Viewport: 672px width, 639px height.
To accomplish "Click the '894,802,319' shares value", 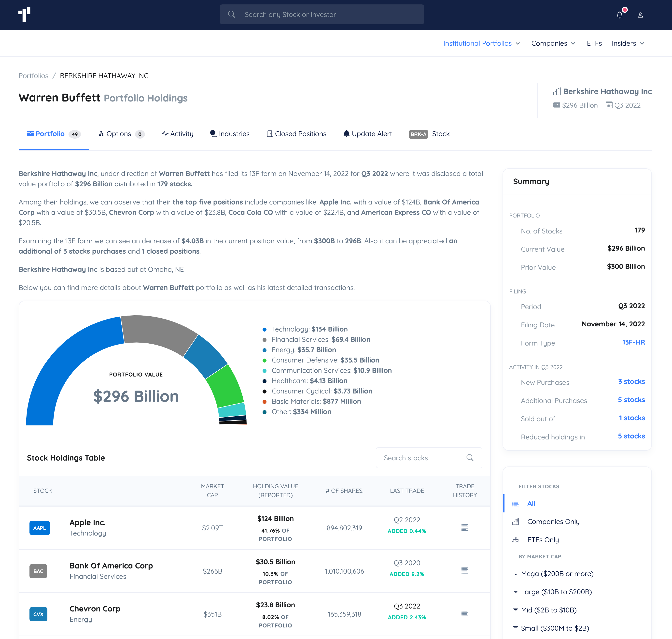I will click(x=344, y=528).
